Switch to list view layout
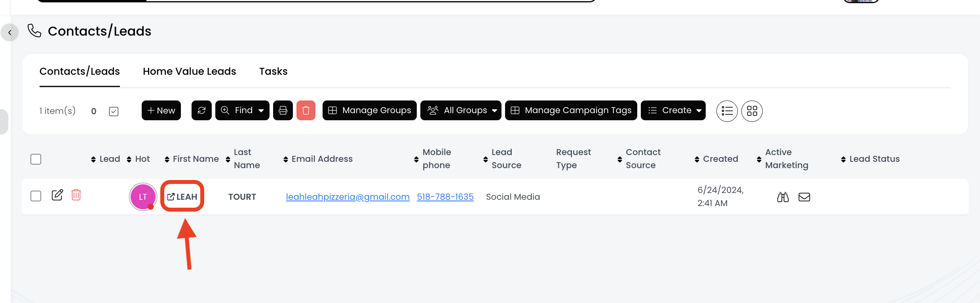The height and width of the screenshot is (303, 980). coord(727,111)
